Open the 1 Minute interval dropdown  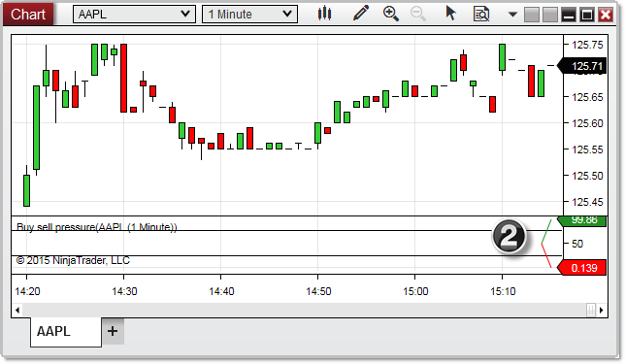coord(250,15)
